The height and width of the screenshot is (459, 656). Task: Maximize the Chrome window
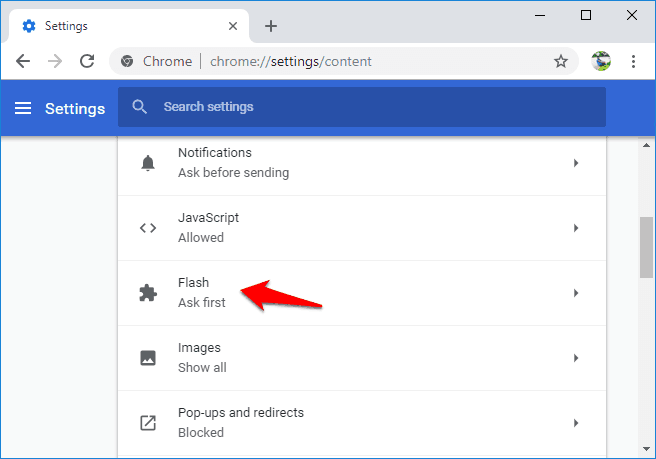[x=586, y=15]
